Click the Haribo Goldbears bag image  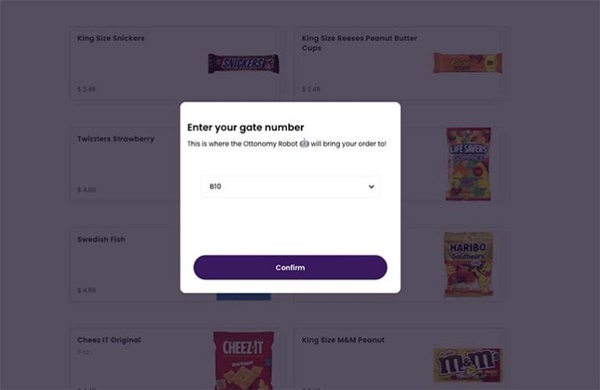pyautogui.click(x=468, y=264)
